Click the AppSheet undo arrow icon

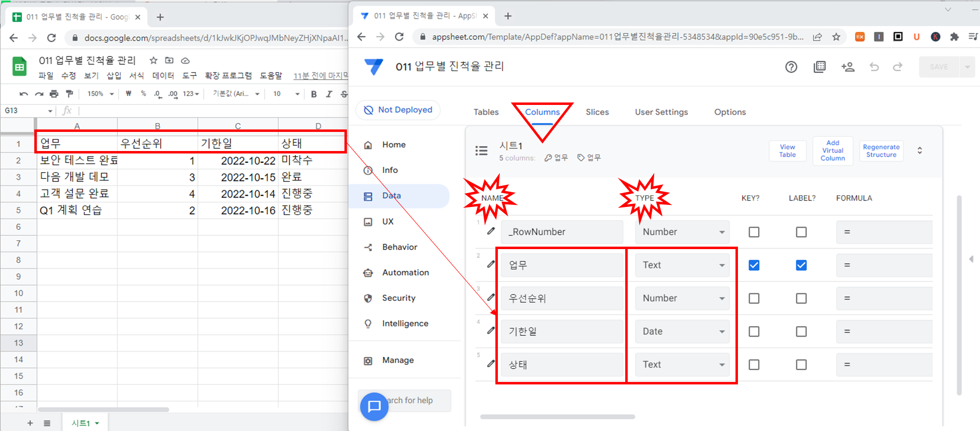coord(874,67)
